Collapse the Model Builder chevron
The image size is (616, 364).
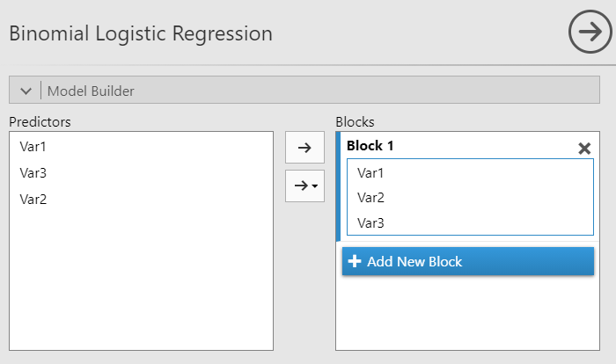coord(26,90)
